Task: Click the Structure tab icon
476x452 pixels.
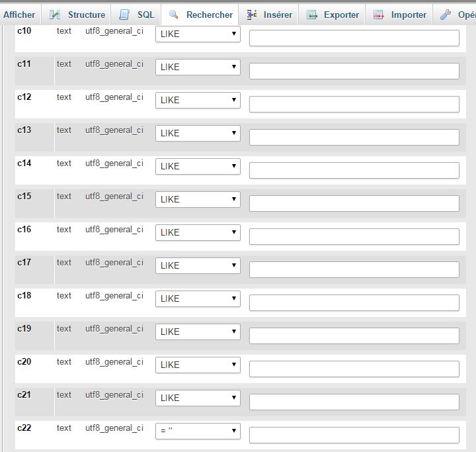Action: click(x=55, y=15)
